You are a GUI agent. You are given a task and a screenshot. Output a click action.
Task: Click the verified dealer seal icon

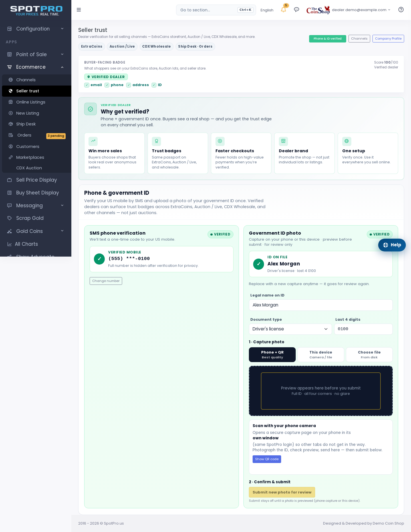pyautogui.click(x=90, y=109)
